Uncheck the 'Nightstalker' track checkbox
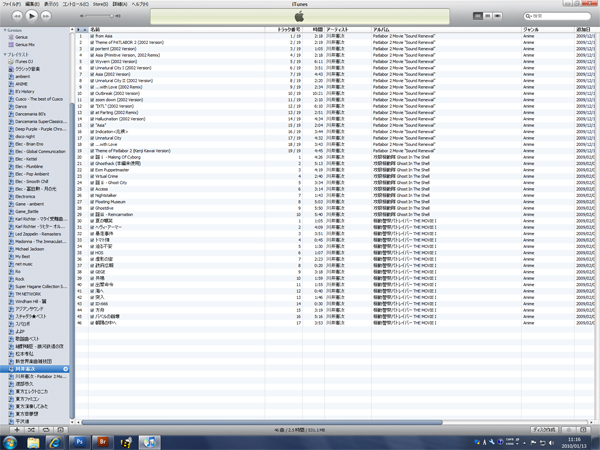600x450 pixels. click(92, 196)
